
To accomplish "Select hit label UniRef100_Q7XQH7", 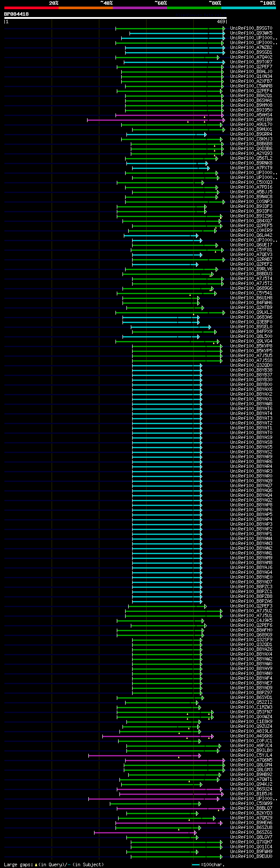I will [x=251, y=842].
